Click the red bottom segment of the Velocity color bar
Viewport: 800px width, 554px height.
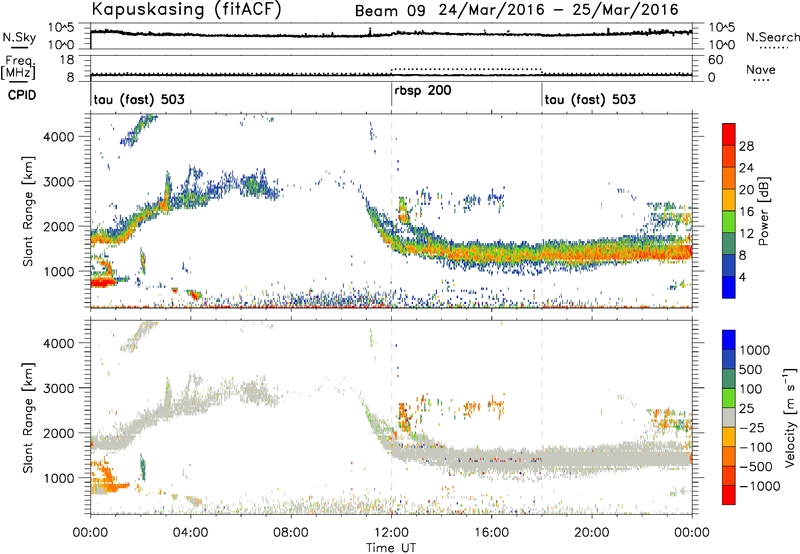[x=729, y=495]
